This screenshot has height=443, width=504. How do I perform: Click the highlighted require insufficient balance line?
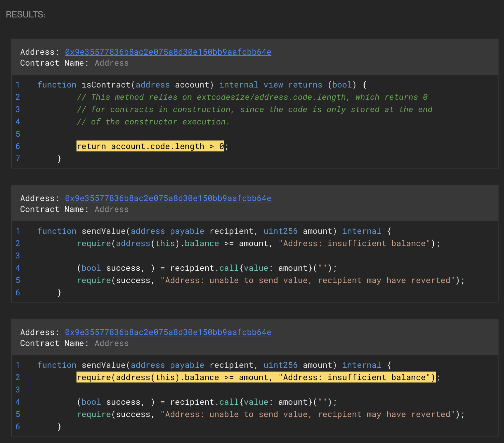click(x=256, y=377)
